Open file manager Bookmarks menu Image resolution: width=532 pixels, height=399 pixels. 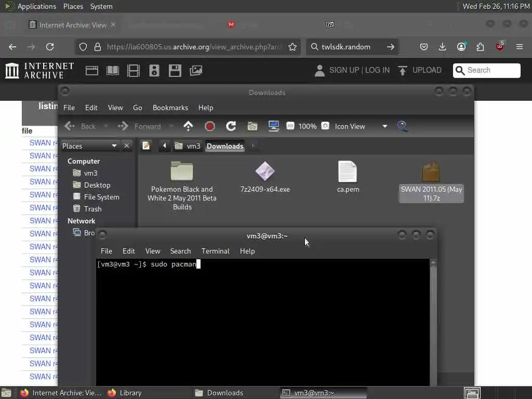point(170,108)
